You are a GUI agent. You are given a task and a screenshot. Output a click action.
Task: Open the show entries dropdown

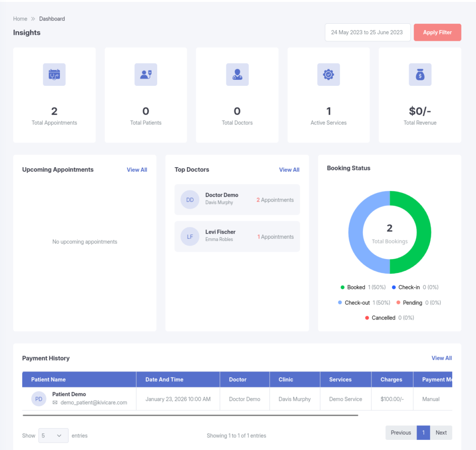53,436
